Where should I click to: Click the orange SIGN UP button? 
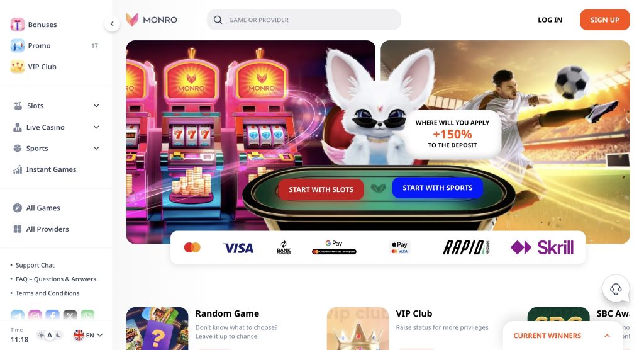[604, 20]
